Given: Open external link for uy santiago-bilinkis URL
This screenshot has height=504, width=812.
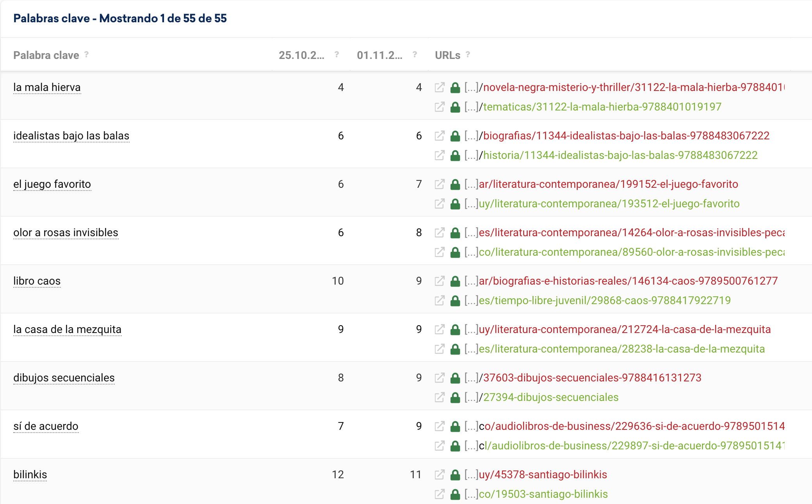Looking at the screenshot, I should pyautogui.click(x=440, y=475).
